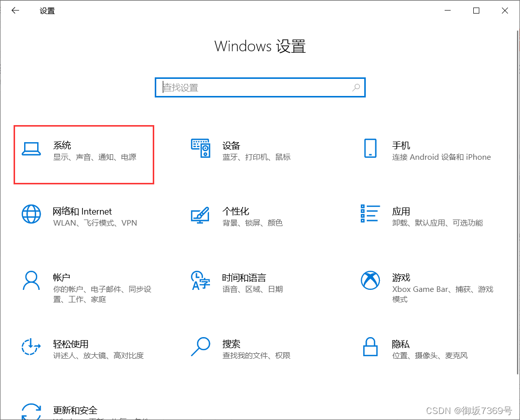Open 轻松使用 settings title
520x420 pixels.
[71, 344]
